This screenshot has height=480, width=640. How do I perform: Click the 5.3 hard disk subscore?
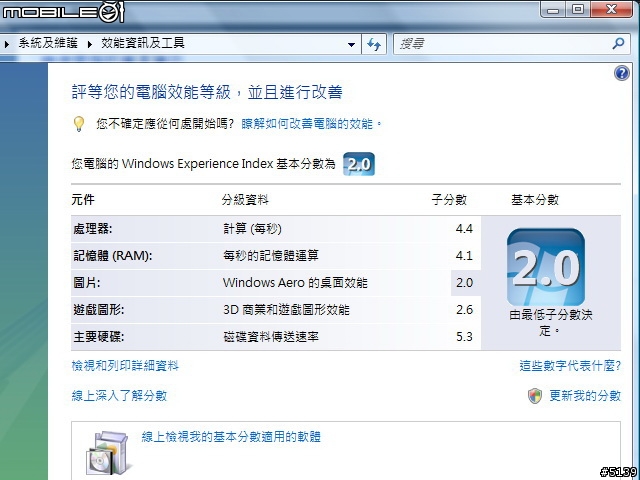tap(464, 337)
